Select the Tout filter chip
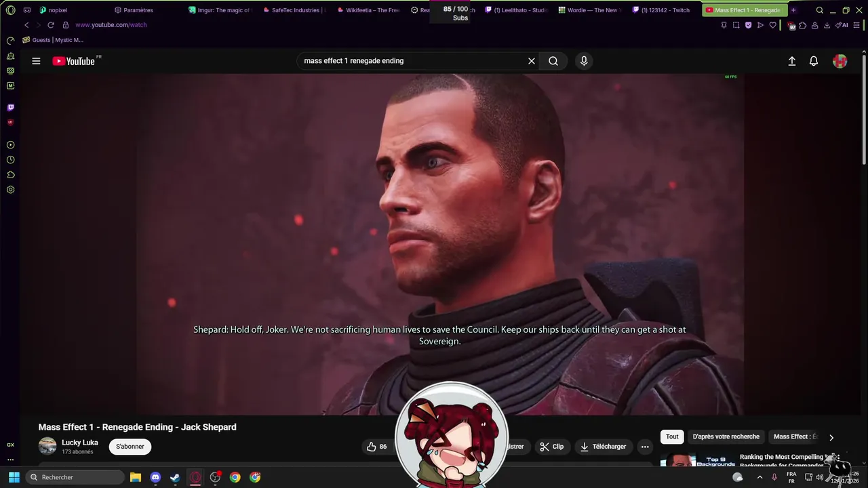 click(672, 436)
